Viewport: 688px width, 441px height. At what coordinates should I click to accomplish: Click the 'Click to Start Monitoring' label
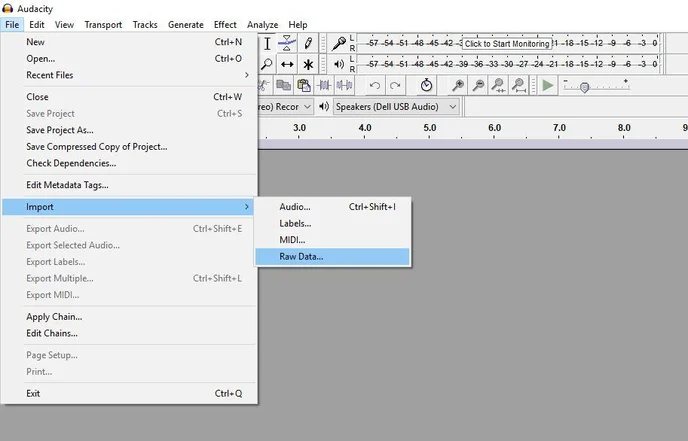tap(507, 44)
